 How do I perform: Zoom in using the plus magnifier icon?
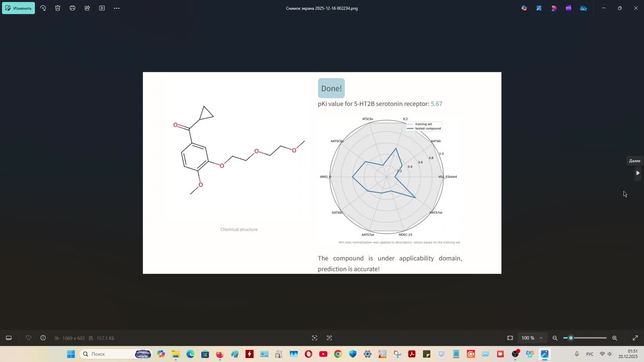coord(614,338)
